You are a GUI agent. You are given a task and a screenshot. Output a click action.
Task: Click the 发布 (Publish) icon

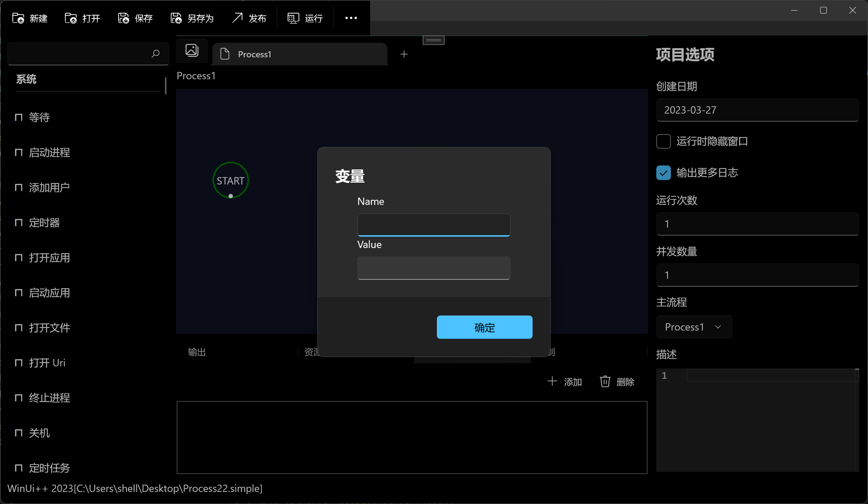click(x=238, y=18)
